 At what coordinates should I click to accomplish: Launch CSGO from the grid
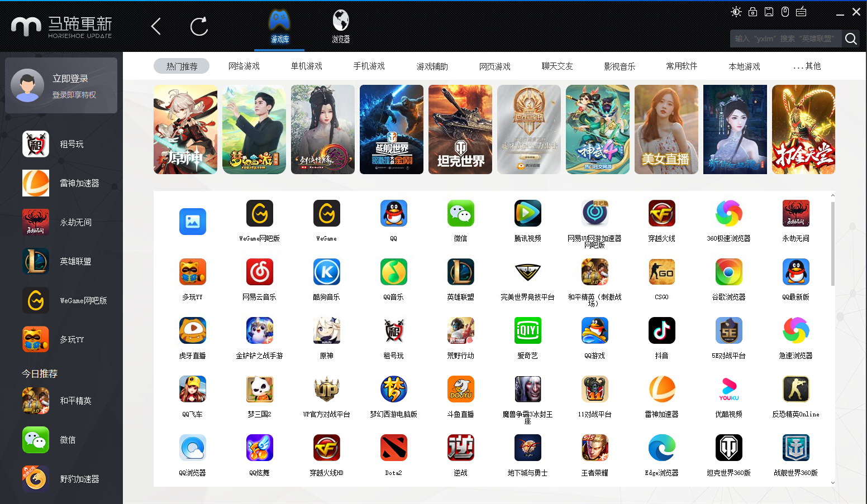click(x=662, y=272)
